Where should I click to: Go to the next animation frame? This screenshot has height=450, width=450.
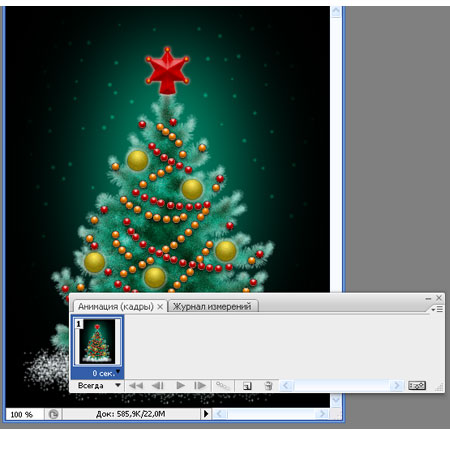[200, 386]
